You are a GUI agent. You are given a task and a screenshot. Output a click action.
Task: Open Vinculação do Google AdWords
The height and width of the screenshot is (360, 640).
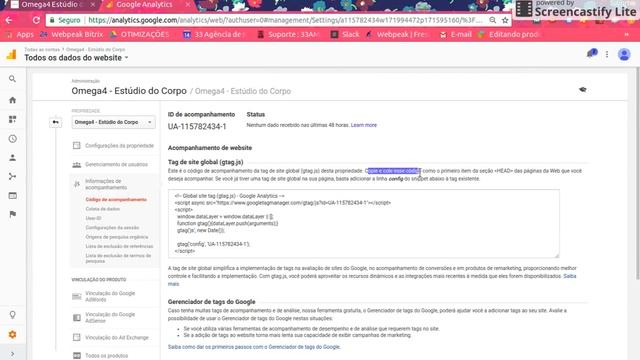(110, 296)
